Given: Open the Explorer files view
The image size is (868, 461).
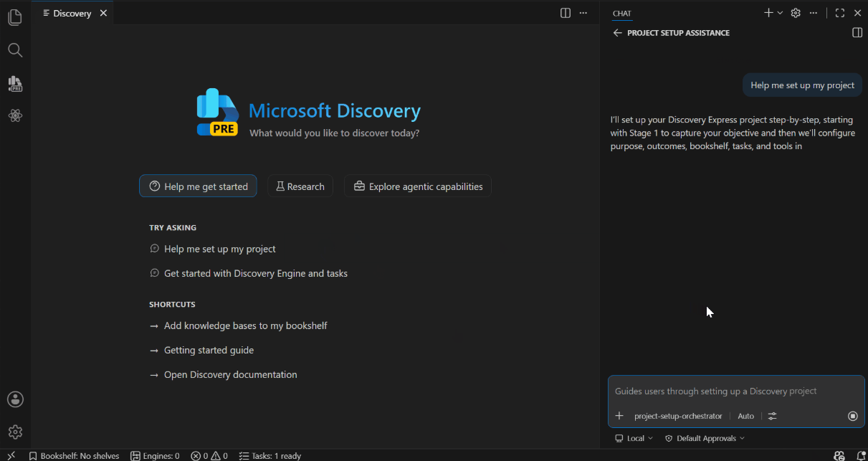Looking at the screenshot, I should click(15, 17).
